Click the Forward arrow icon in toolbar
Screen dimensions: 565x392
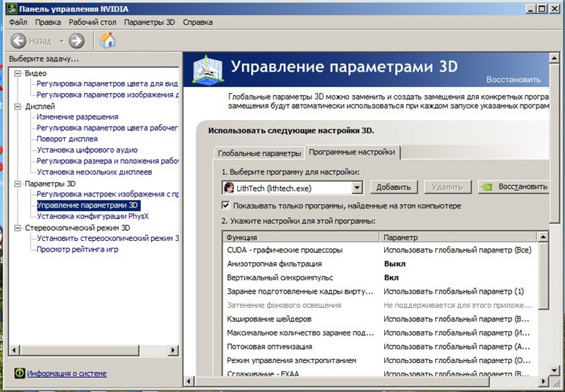(x=76, y=41)
